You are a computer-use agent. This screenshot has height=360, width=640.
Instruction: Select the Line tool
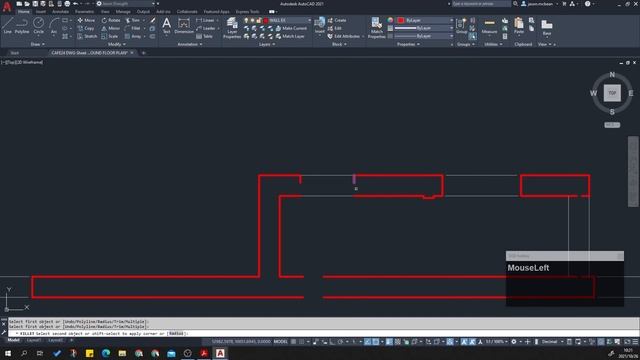(7, 25)
